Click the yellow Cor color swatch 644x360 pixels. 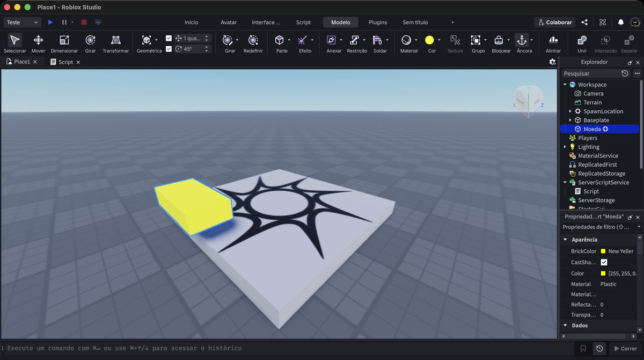tap(429, 40)
